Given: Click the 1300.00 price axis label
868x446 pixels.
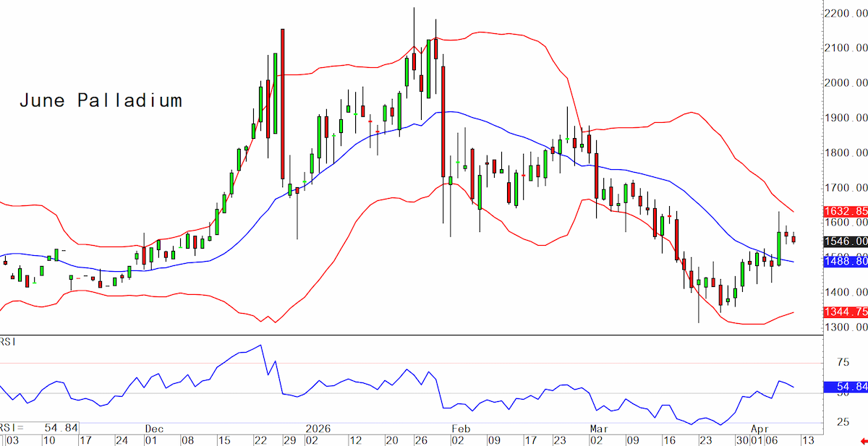Looking at the screenshot, I should click(x=846, y=327).
